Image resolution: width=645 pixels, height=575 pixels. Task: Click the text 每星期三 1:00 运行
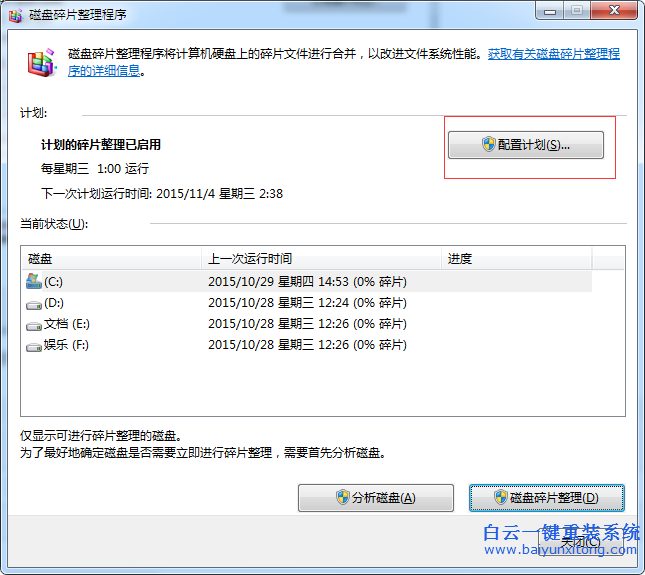click(95, 169)
